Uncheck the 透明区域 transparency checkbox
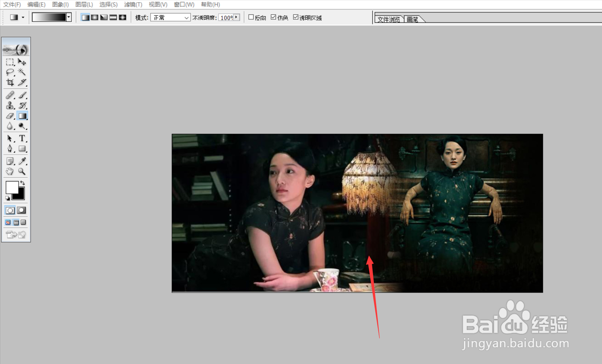The height and width of the screenshot is (364, 602). click(296, 17)
